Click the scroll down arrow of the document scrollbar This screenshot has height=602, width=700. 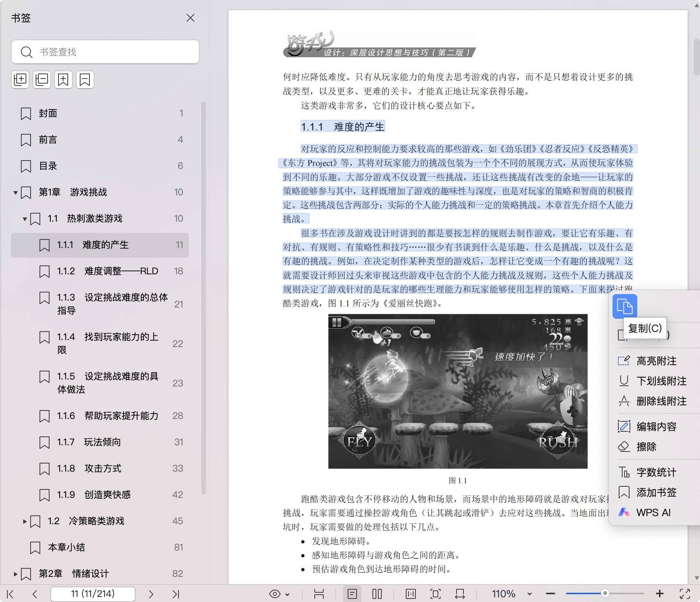(x=697, y=578)
